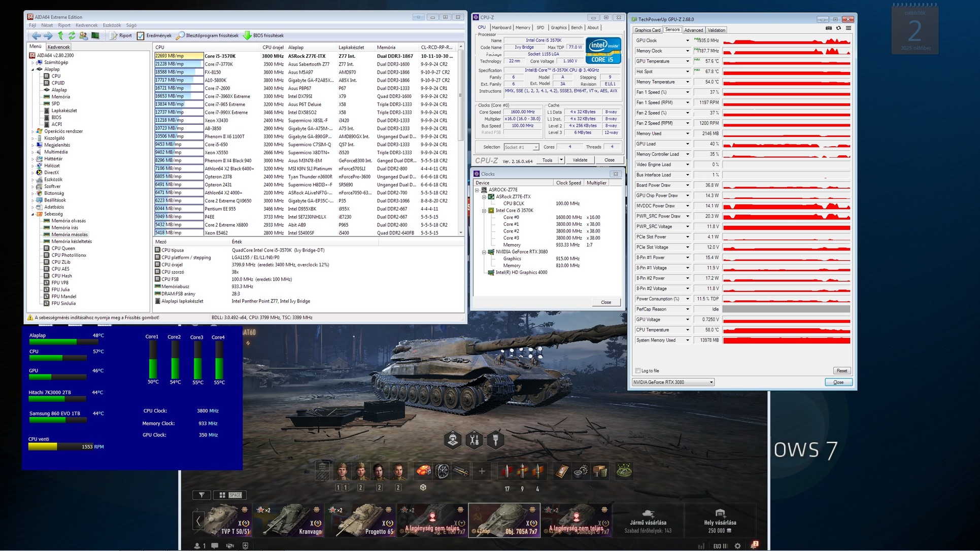The width and height of the screenshot is (980, 551).
Task: Open the GPU Temperature sensor dropdown arrow
Action: click(688, 61)
